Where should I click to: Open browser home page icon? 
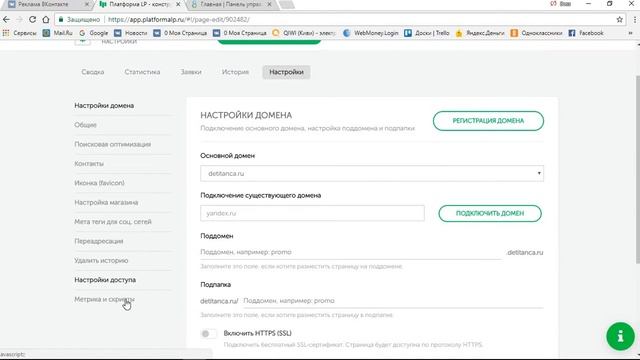(x=46, y=19)
